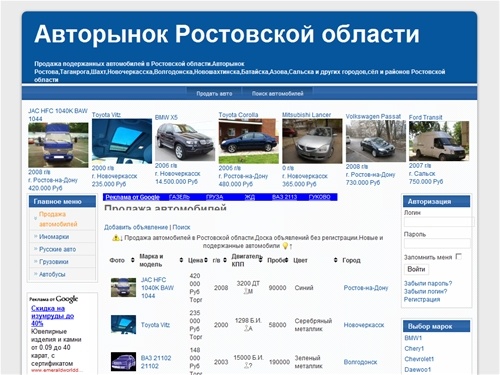Click ГУКОВО link in ad bar
Image resolution: width=500 pixels, height=375 pixels.
(320, 197)
